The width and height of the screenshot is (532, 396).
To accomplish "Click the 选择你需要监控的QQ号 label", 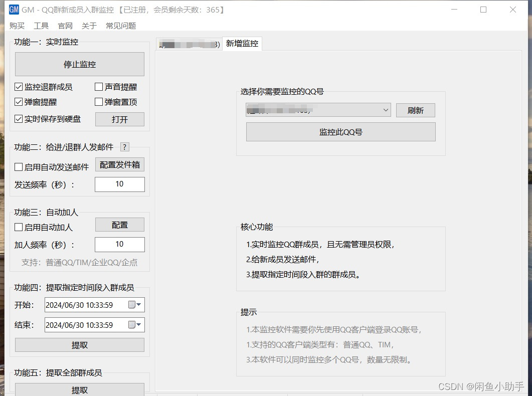I will click(282, 92).
